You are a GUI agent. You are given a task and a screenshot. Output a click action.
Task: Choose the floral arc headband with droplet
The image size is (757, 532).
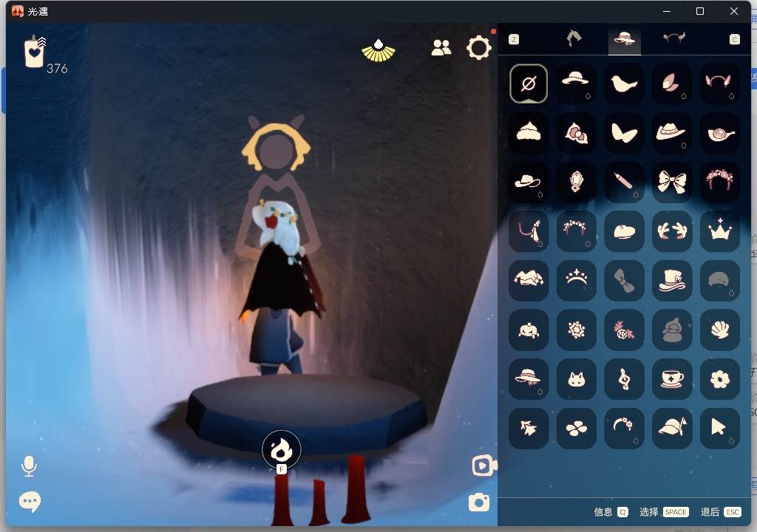pos(576,231)
